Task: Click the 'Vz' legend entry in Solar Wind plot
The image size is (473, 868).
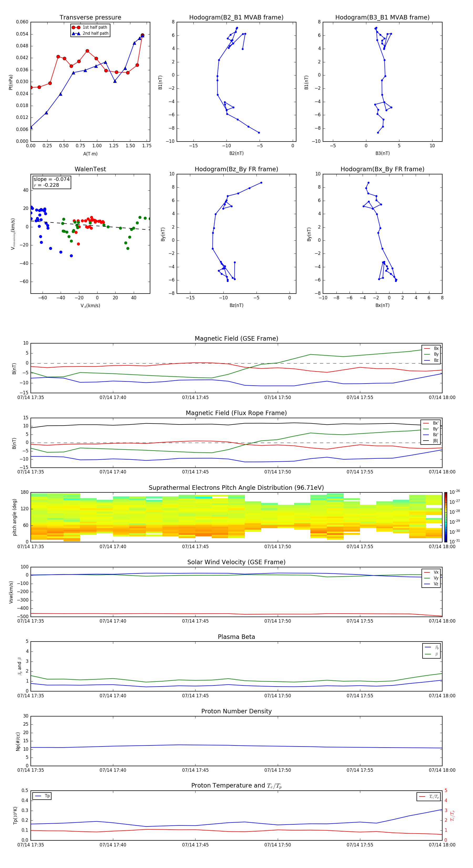Action: (431, 584)
